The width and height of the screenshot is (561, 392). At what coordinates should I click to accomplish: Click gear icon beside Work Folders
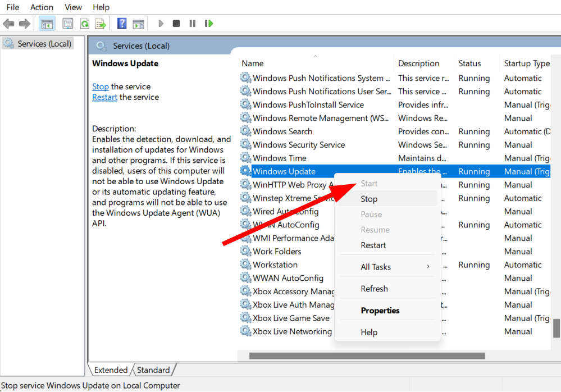point(245,251)
